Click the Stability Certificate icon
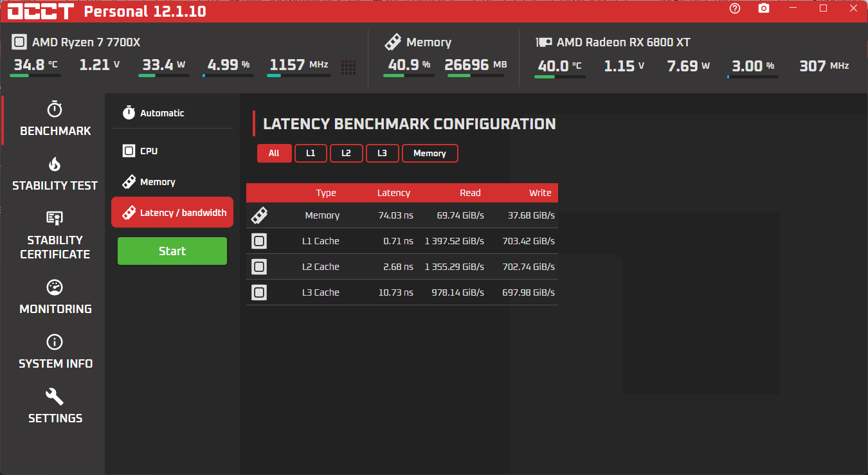The height and width of the screenshot is (475, 868). pos(55,219)
